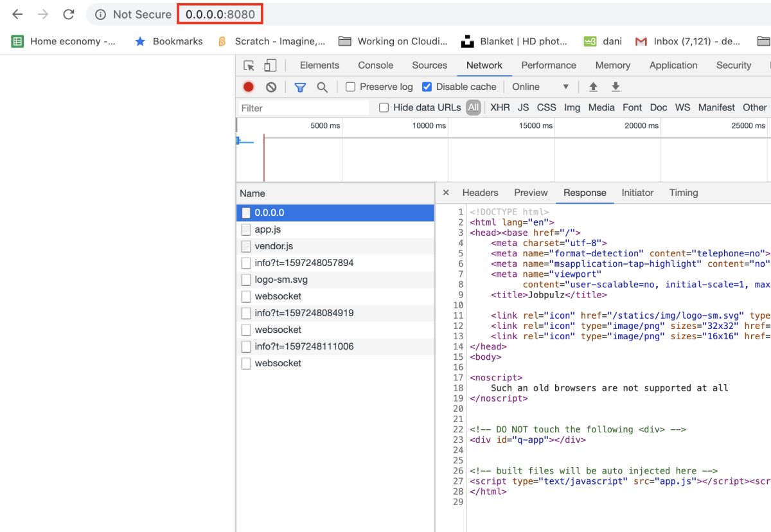Click the red load line in the timeline overview
771x532 pixels.
coord(264,159)
